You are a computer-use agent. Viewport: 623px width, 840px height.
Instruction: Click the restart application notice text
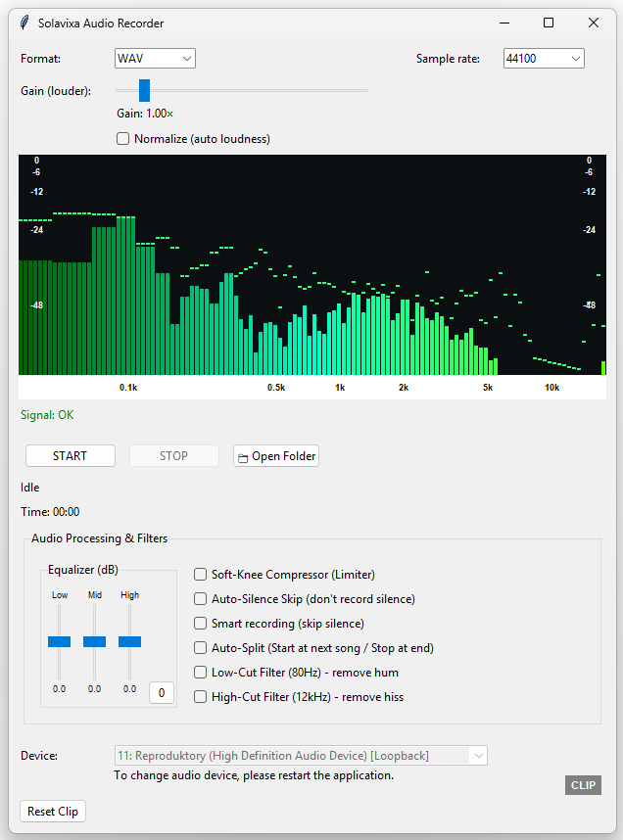(x=254, y=775)
